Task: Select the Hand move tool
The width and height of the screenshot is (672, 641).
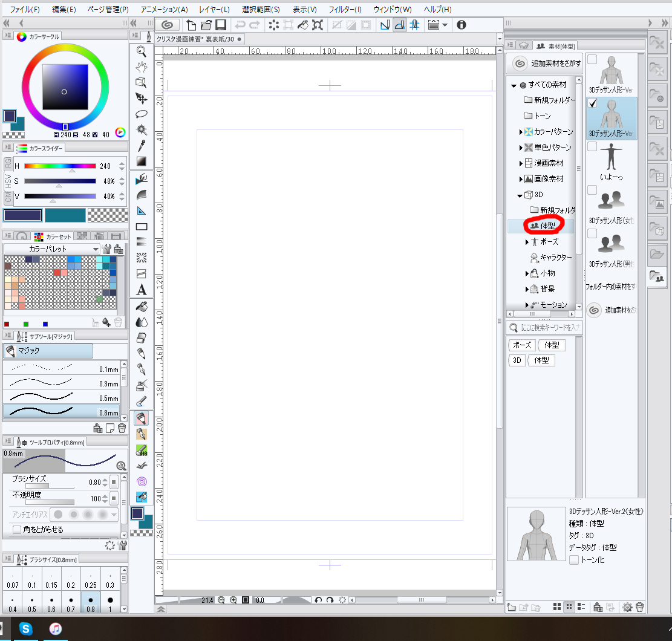Action: (x=142, y=67)
